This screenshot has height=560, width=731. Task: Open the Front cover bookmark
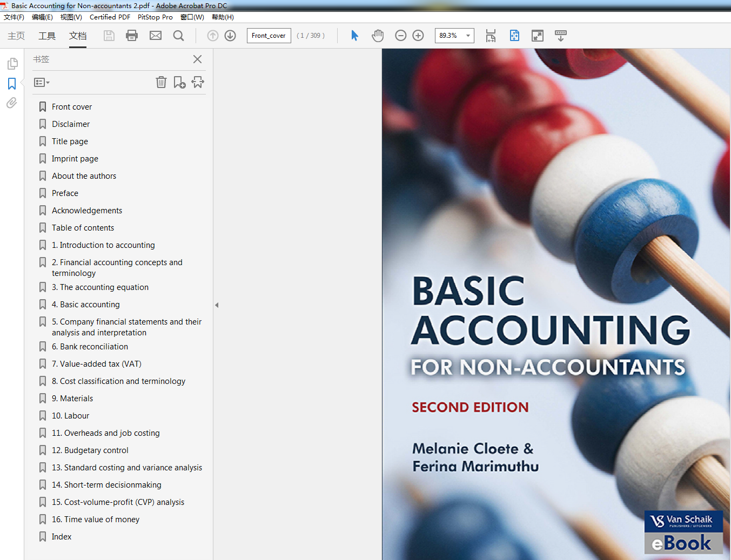tap(72, 107)
